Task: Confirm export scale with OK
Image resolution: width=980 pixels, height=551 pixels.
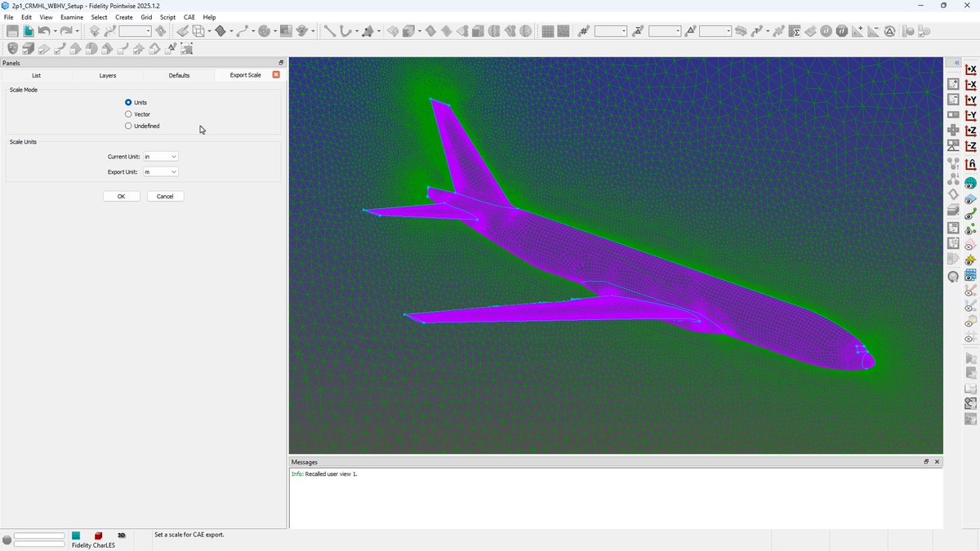Action: click(x=122, y=196)
